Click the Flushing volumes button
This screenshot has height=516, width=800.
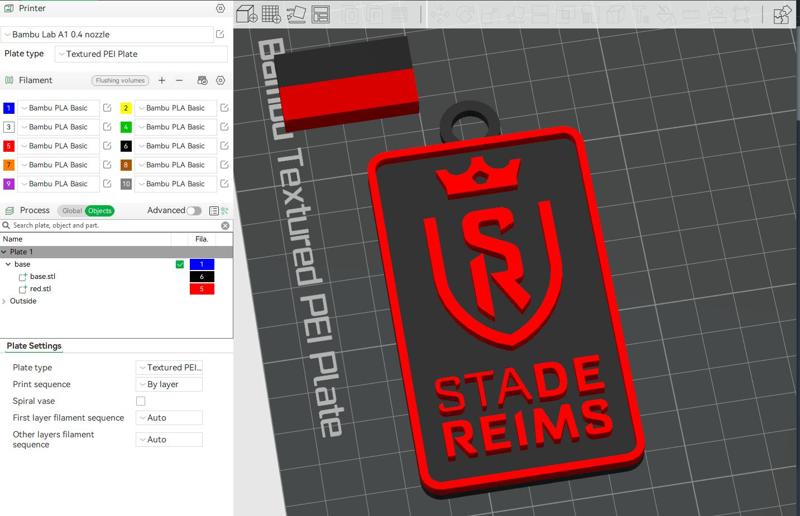[x=120, y=80]
